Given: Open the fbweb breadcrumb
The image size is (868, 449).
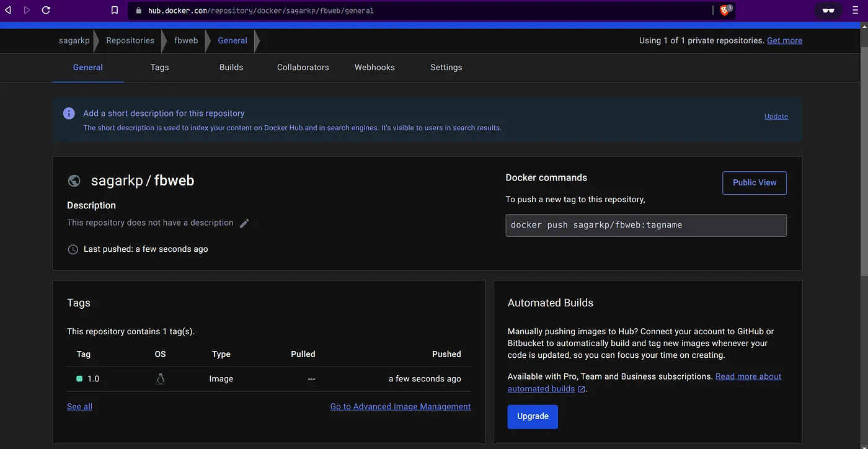Looking at the screenshot, I should [x=186, y=40].
